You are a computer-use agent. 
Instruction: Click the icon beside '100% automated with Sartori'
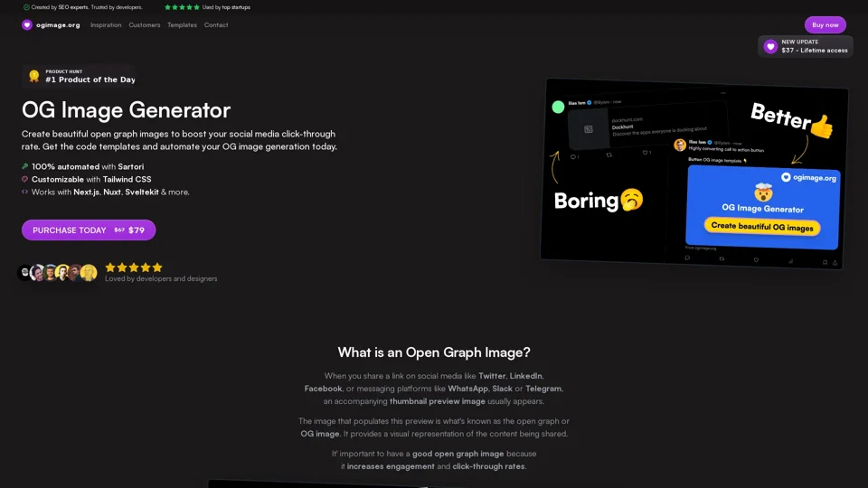tap(25, 166)
